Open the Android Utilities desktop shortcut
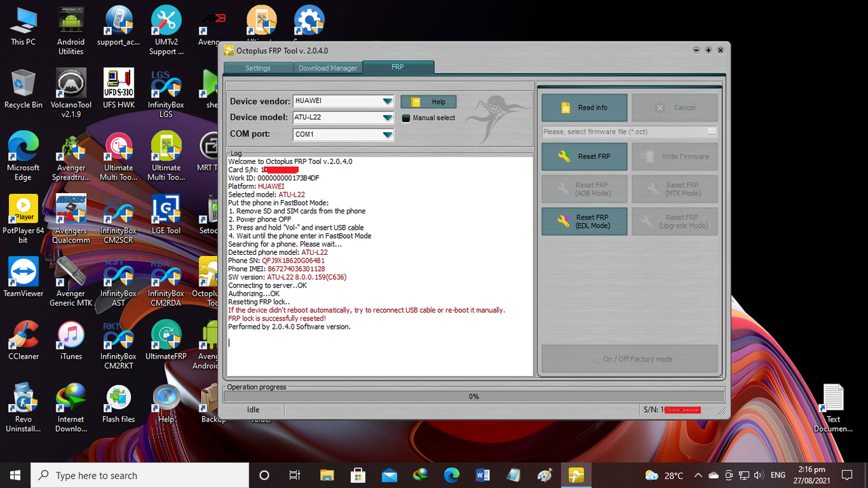This screenshot has height=488, width=868. click(x=71, y=31)
